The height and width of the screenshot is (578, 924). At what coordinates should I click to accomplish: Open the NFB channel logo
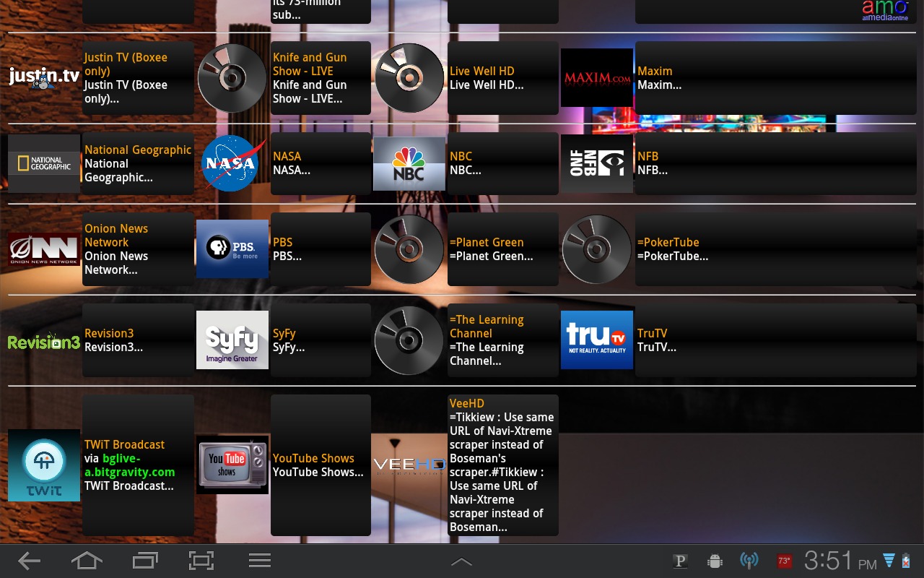[x=596, y=163]
